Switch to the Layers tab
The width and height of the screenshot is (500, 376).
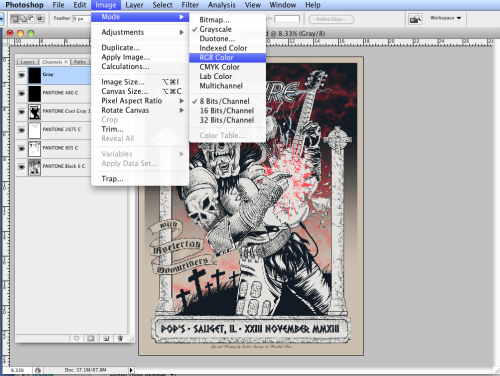click(27, 62)
